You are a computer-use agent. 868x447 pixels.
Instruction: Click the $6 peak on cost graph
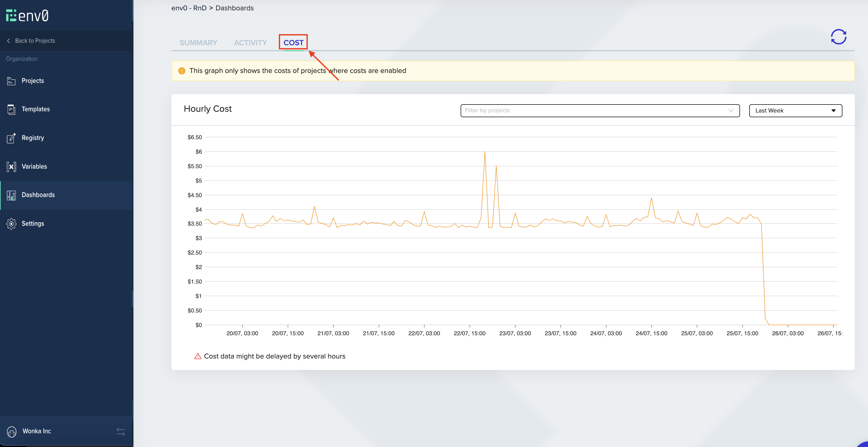(484, 152)
